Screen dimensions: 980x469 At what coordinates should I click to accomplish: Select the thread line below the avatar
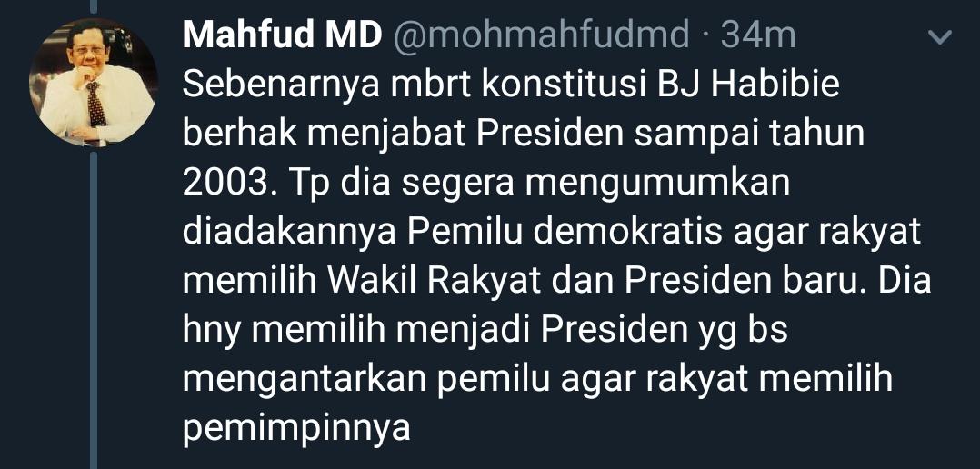click(x=94, y=310)
